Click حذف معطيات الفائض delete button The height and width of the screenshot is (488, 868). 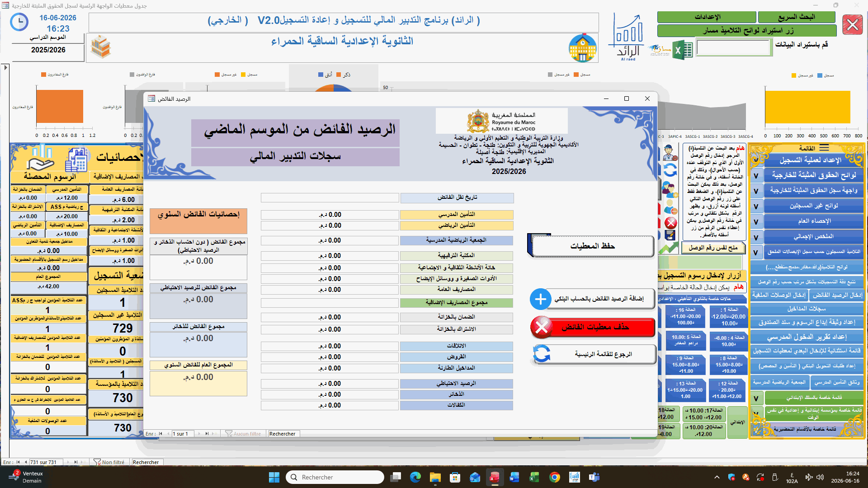click(594, 327)
